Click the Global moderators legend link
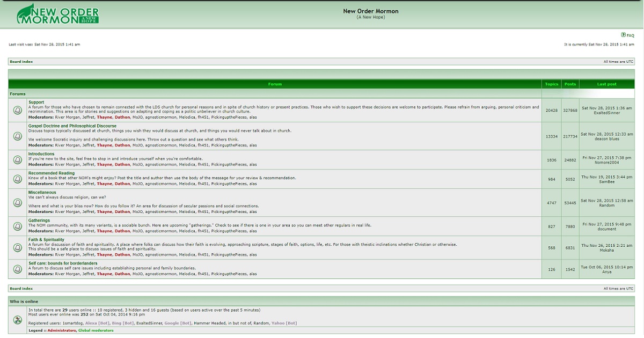Viewport: 644px width, 338px height. tap(96, 330)
